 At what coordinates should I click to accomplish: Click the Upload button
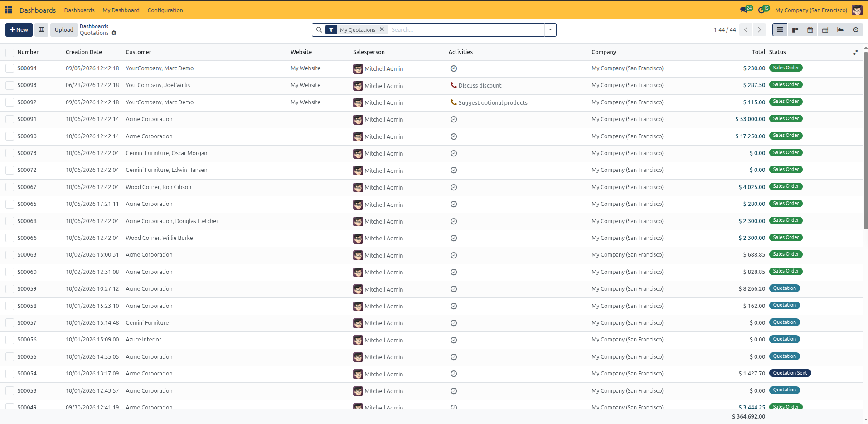64,30
